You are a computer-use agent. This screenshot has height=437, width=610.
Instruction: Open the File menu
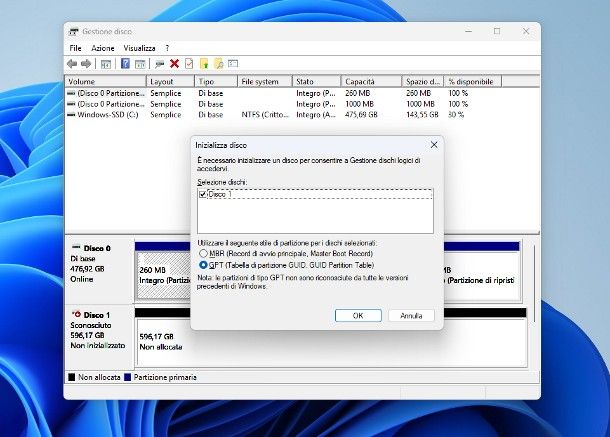coord(76,48)
